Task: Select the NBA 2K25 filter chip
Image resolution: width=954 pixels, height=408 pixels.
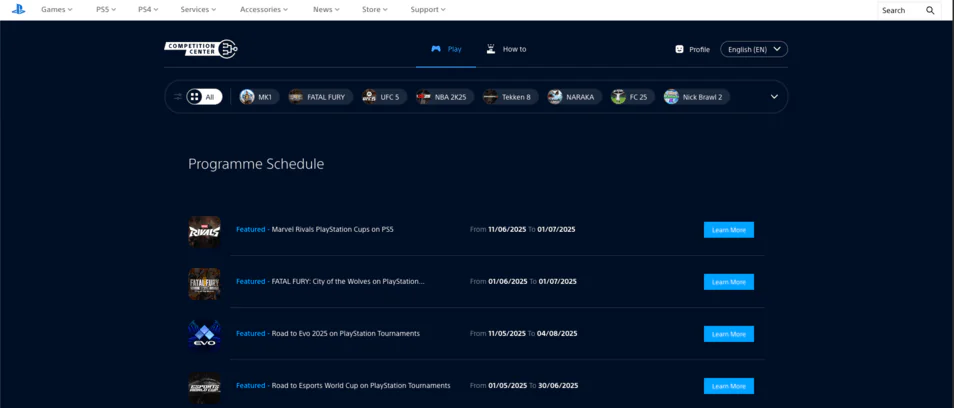Action: (x=445, y=97)
